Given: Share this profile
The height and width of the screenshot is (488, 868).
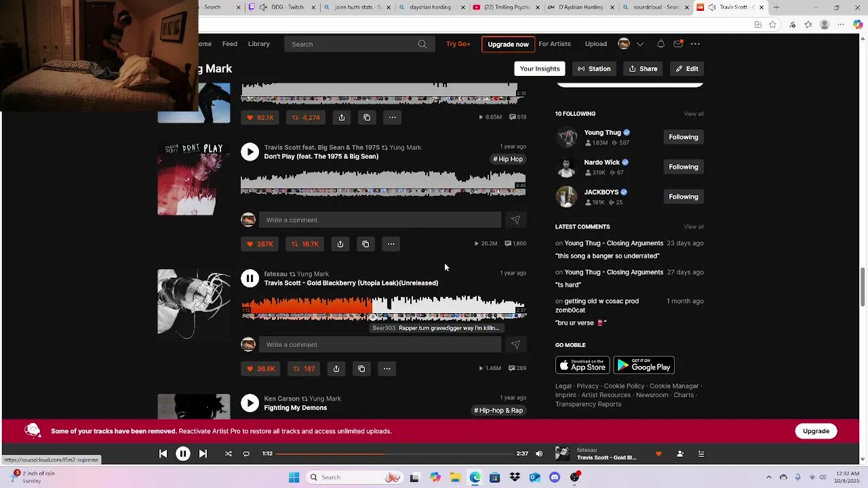Looking at the screenshot, I should 643,68.
